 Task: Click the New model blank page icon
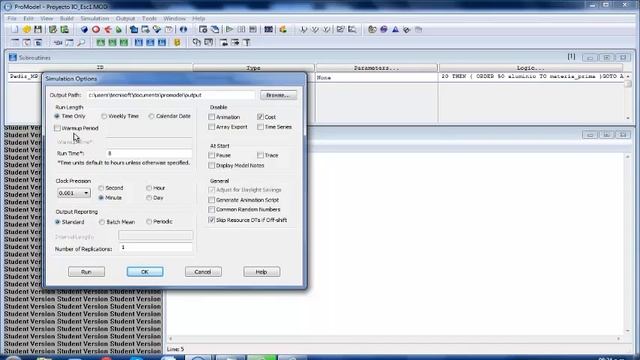[15, 29]
